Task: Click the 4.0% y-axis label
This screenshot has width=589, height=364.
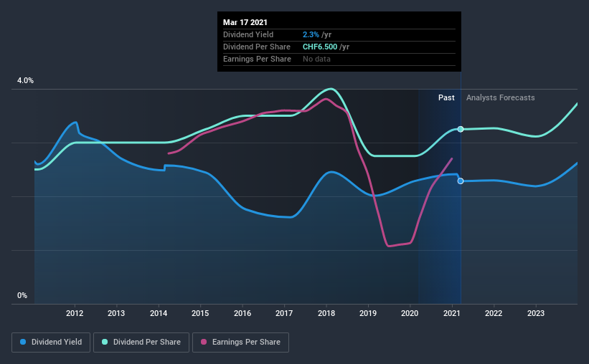Action: click(25, 81)
